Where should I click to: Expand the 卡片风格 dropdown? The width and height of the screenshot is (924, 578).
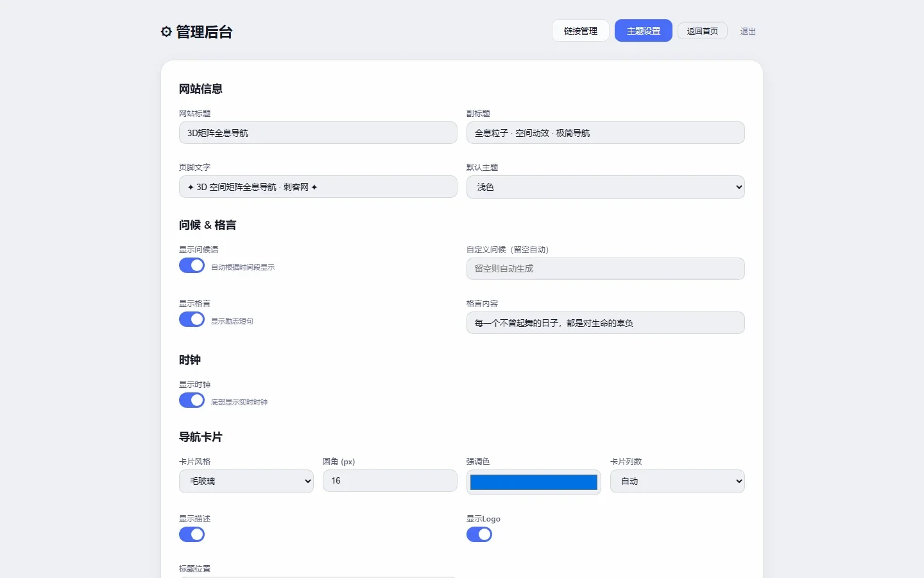point(246,481)
